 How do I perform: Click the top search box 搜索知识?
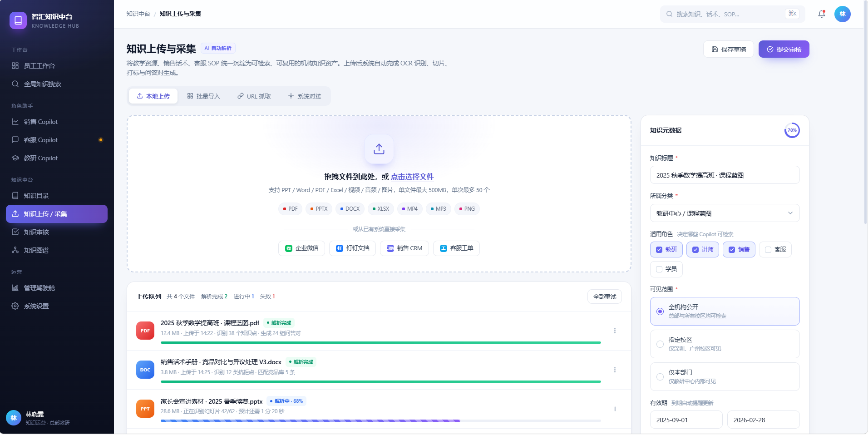732,14
